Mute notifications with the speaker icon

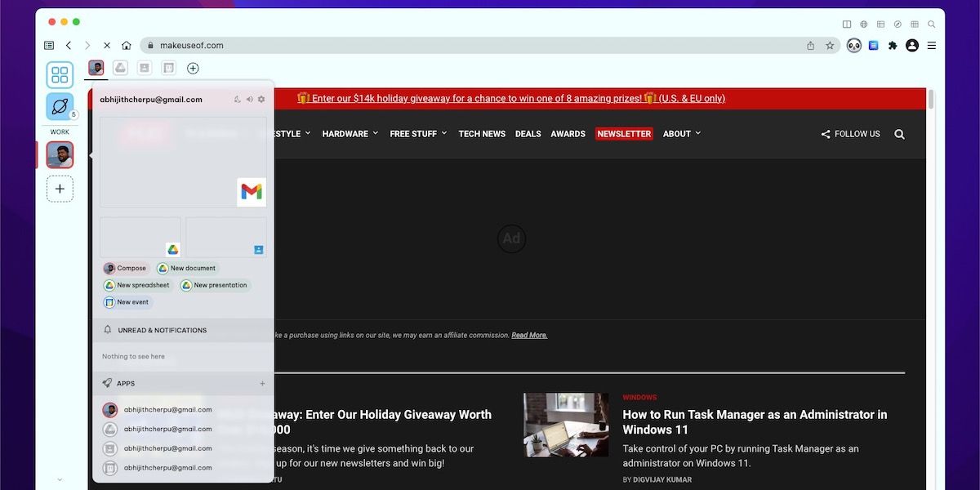point(250,100)
